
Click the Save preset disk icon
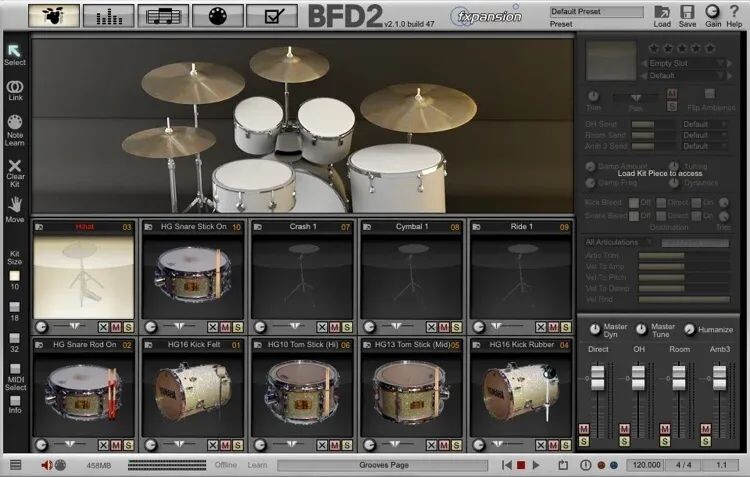[687, 12]
